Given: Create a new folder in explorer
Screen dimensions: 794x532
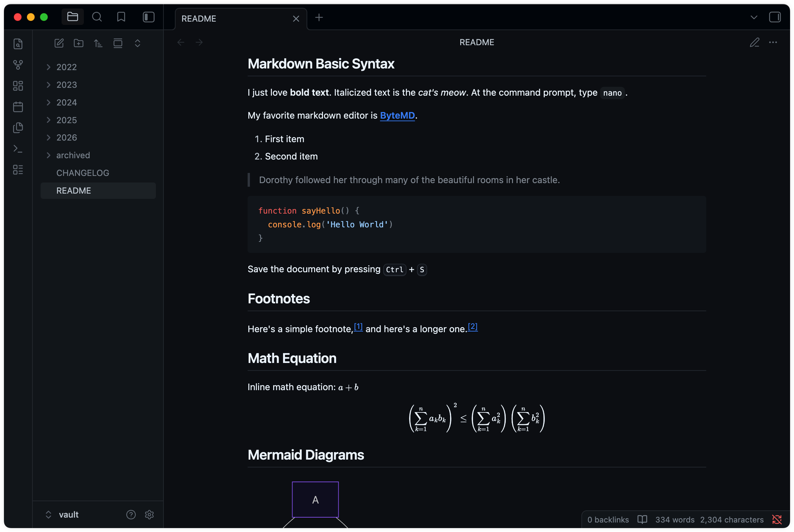Looking at the screenshot, I should tap(79, 43).
